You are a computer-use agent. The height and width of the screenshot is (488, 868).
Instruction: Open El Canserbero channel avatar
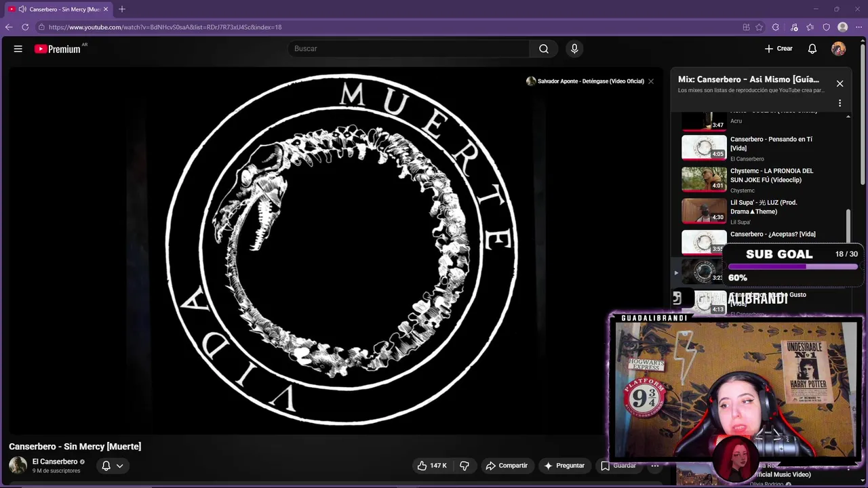coord(18,465)
